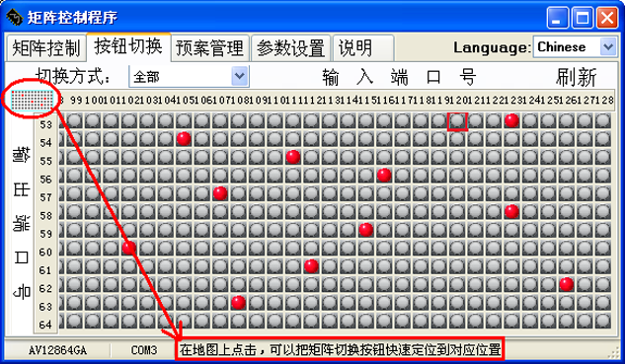This screenshot has width=625, height=364.
Task: Click output row label 64
Action: (x=45, y=325)
